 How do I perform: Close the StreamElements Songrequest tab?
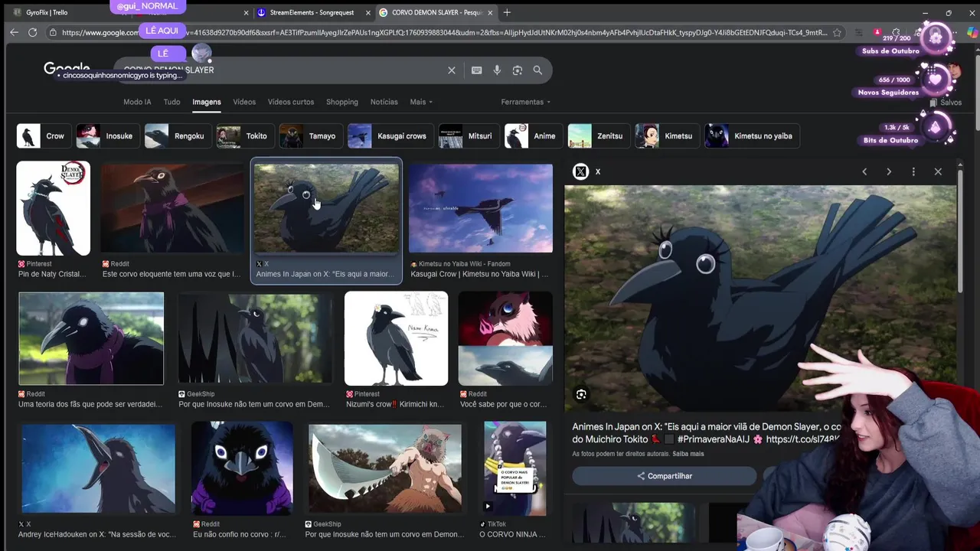click(x=367, y=12)
